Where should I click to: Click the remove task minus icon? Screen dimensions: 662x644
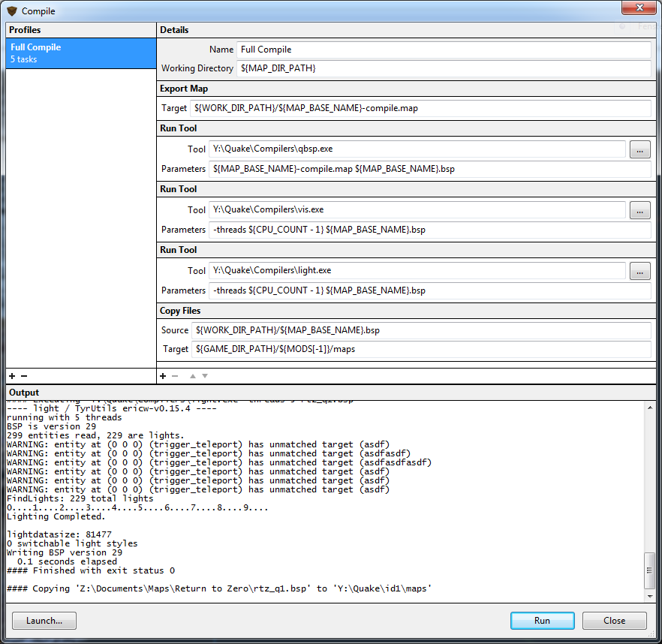click(175, 375)
